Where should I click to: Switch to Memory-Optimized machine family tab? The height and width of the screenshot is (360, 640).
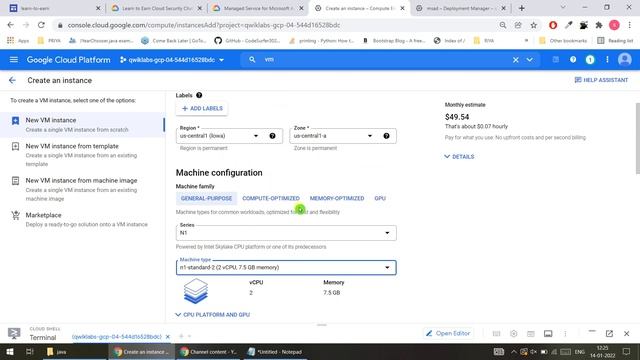click(337, 198)
